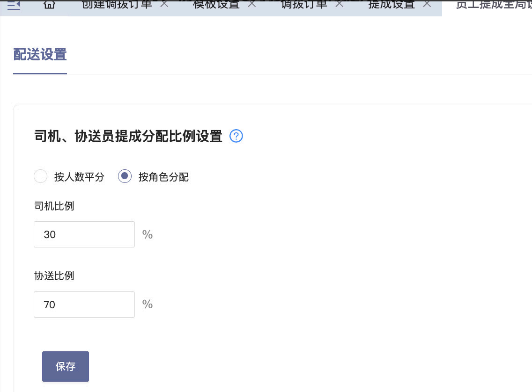This screenshot has width=532, height=392.
Task: Click the percent sign after 协送比例 field
Action: 148,305
